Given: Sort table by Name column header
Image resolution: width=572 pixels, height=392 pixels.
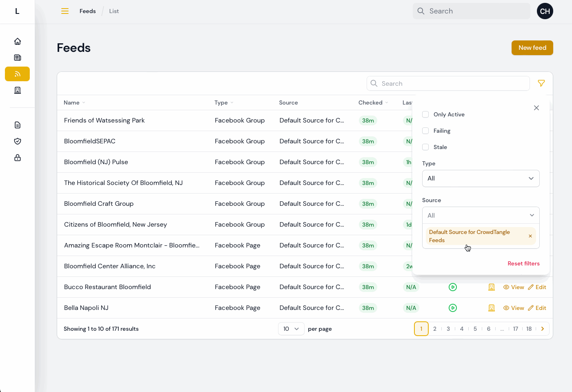Looking at the screenshot, I should [x=72, y=102].
